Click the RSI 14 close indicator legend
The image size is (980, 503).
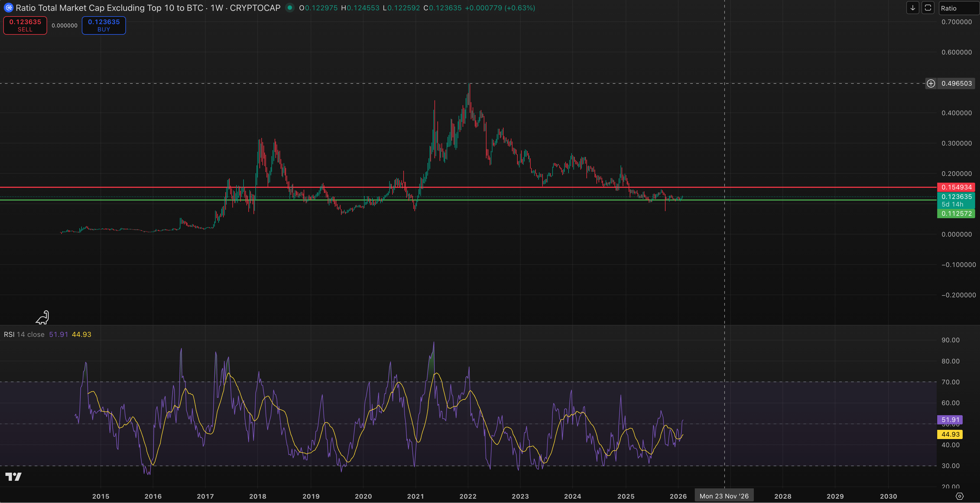point(24,334)
